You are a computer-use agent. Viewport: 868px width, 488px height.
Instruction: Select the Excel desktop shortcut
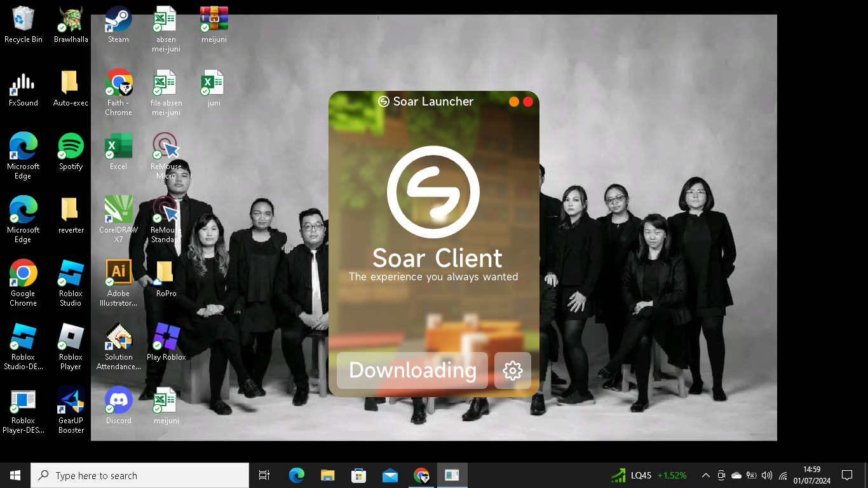(x=118, y=152)
